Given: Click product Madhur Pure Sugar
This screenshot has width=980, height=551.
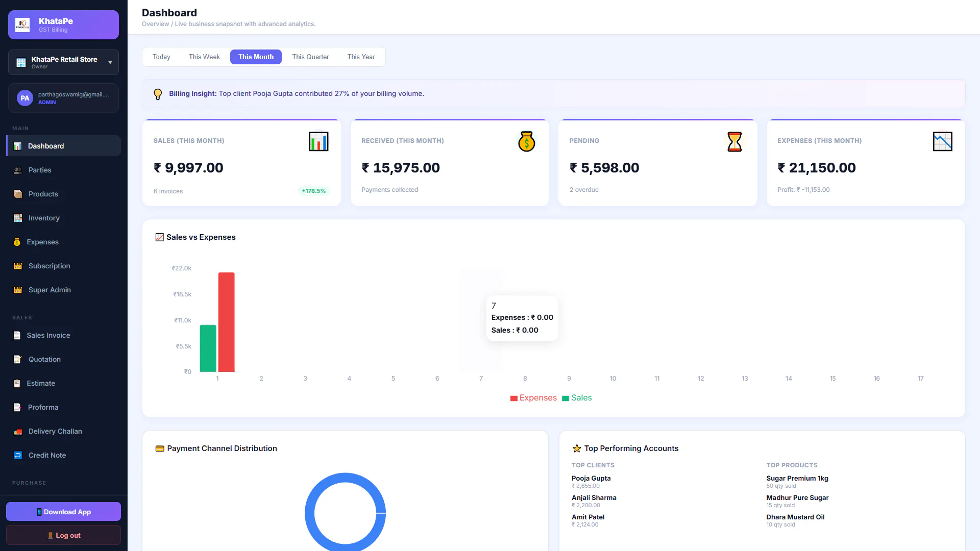Looking at the screenshot, I should point(797,498).
